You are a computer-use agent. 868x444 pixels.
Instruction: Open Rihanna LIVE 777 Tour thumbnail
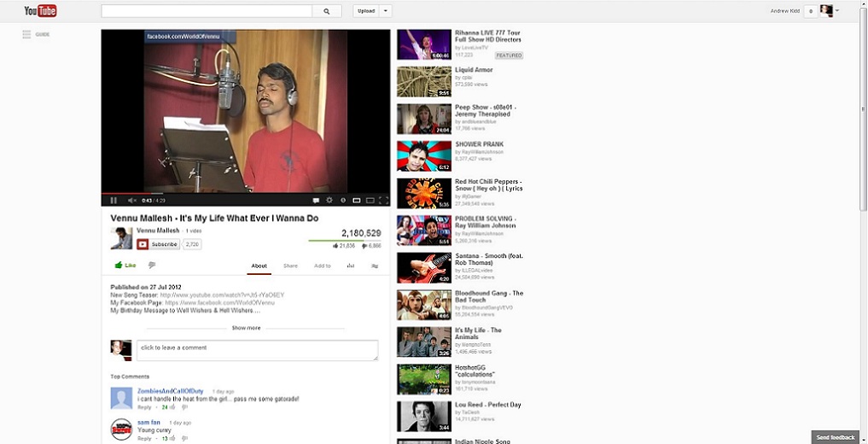point(424,44)
